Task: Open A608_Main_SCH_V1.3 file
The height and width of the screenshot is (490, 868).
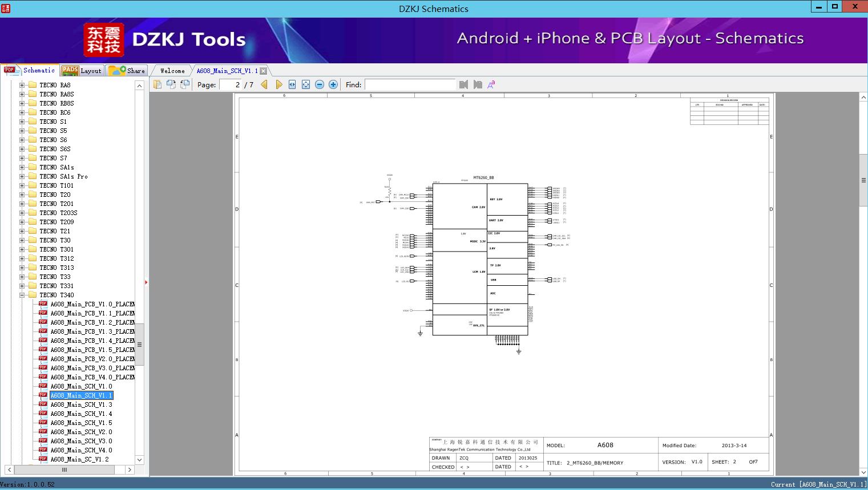Action: [81, 404]
